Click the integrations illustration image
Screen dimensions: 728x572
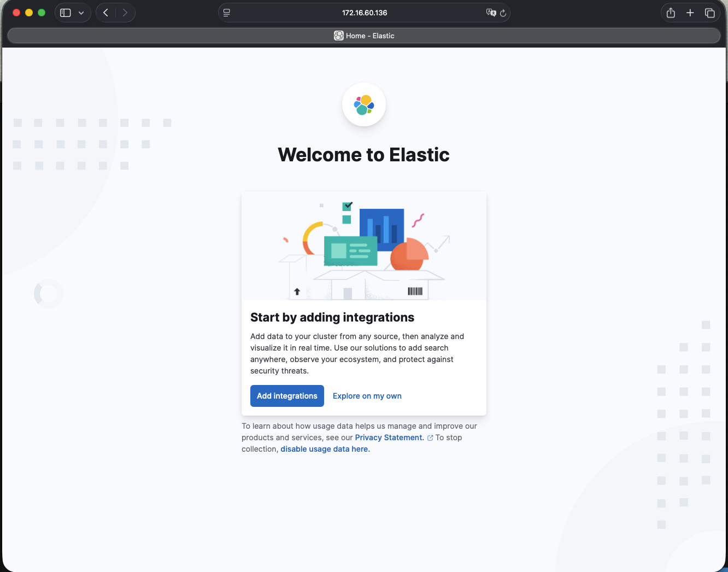(x=364, y=246)
